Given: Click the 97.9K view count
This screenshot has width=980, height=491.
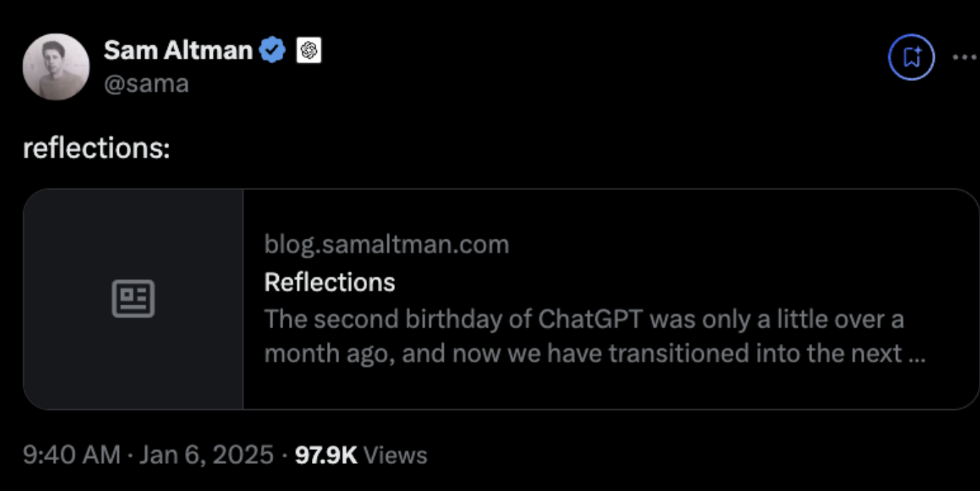Looking at the screenshot, I should (326, 455).
